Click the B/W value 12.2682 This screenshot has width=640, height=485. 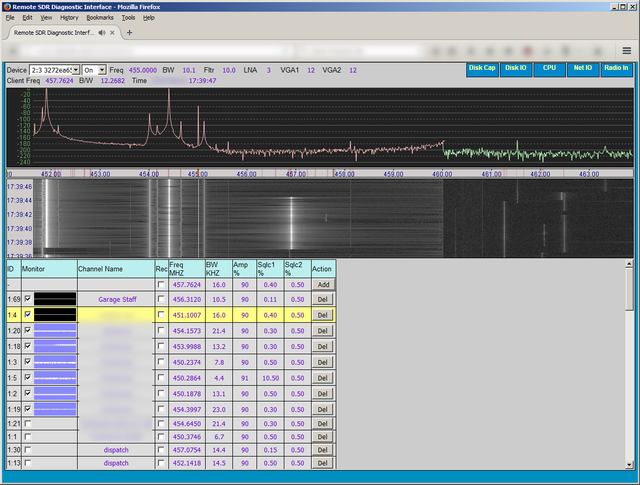pyautogui.click(x=113, y=81)
